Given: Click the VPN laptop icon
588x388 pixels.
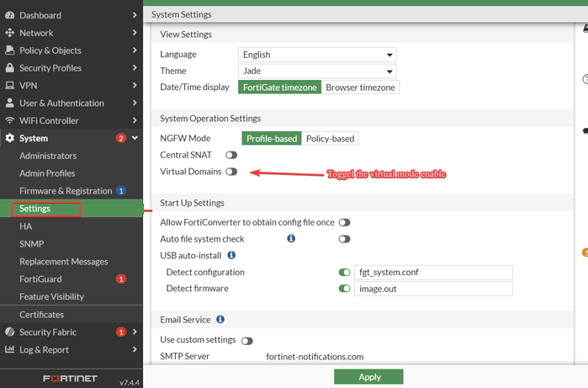Looking at the screenshot, I should click(x=10, y=86).
